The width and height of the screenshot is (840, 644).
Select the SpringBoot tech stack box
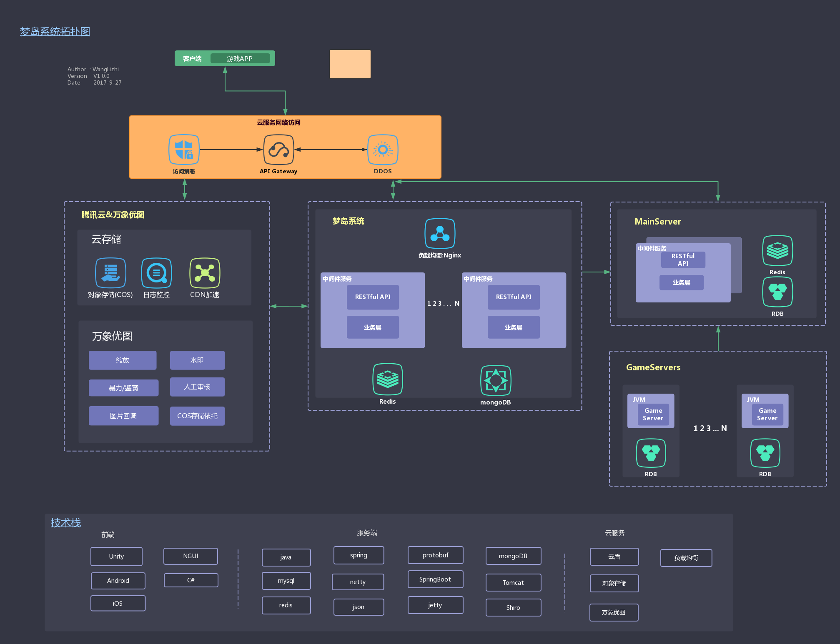pyautogui.click(x=435, y=579)
